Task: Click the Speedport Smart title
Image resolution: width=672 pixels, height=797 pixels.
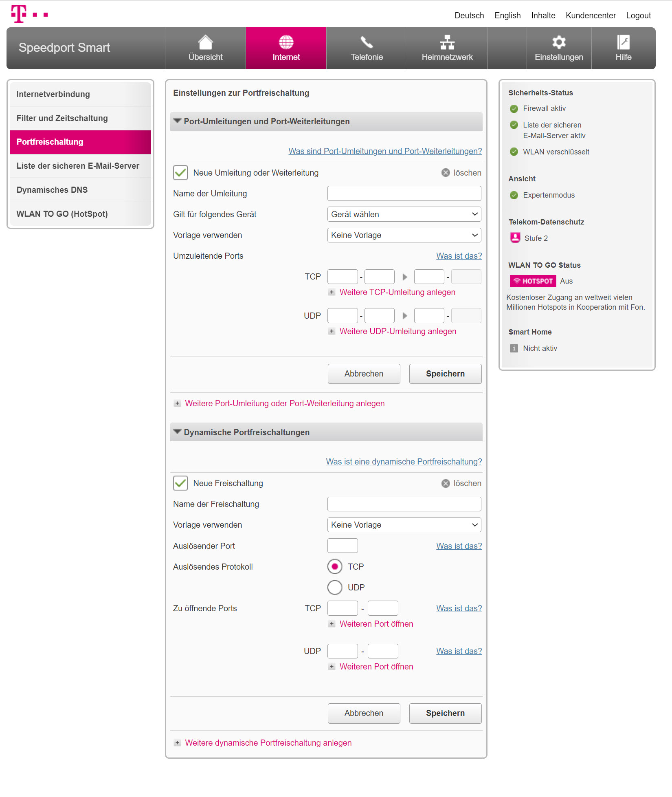Action: (x=64, y=48)
